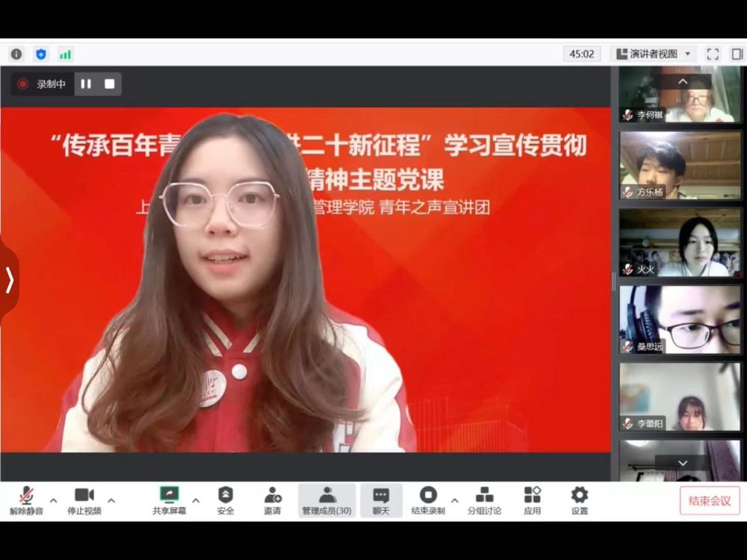This screenshot has width=747, height=560.
Task: Open the 应用 apps menu
Action: pyautogui.click(x=532, y=501)
